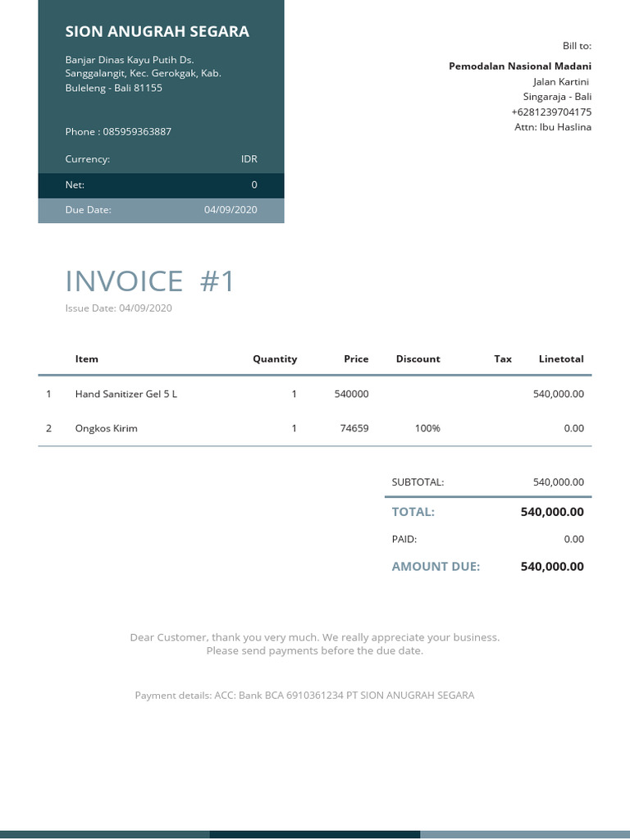Click the 'TOTAL:' label
630x840 pixels.
[x=413, y=512]
